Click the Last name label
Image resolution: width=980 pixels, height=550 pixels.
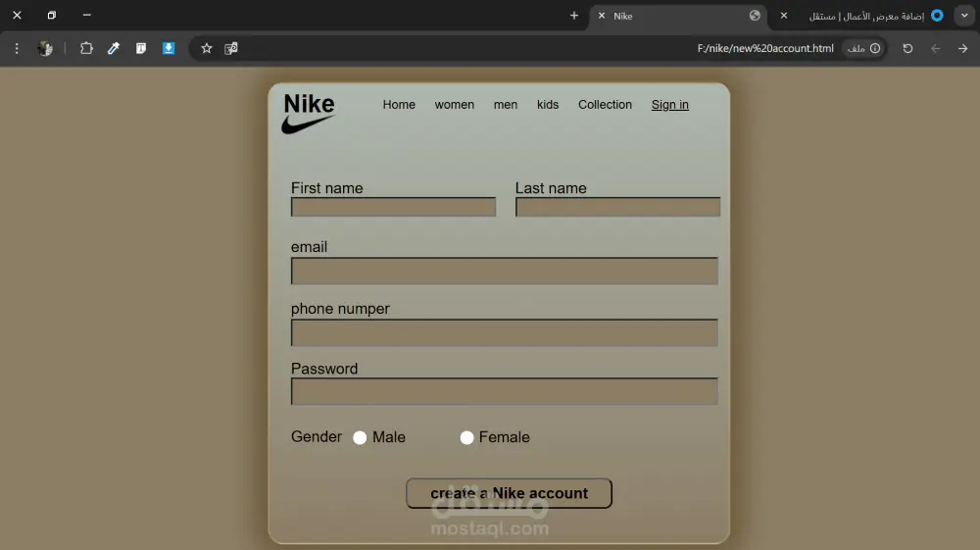coord(551,188)
